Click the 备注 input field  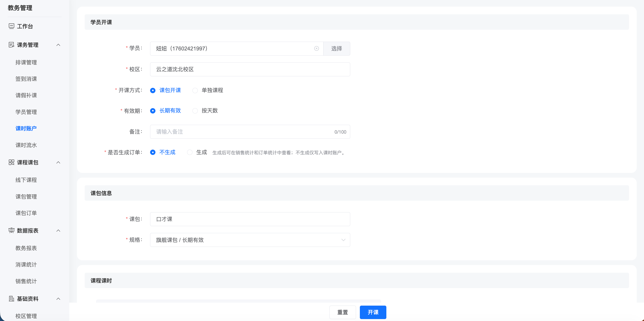[250, 132]
